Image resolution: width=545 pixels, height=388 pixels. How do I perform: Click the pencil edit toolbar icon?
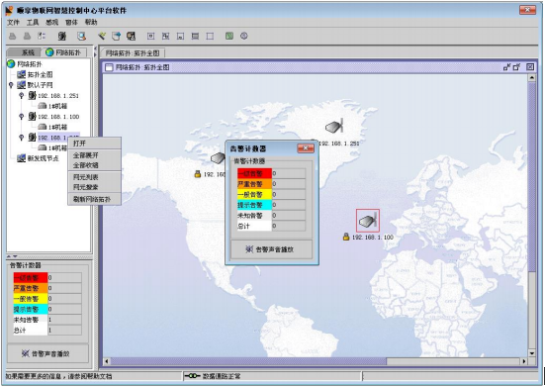101,36
